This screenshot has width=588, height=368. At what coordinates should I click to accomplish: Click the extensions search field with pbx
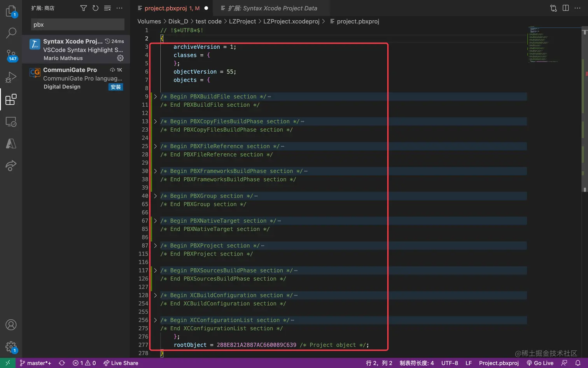coord(78,25)
